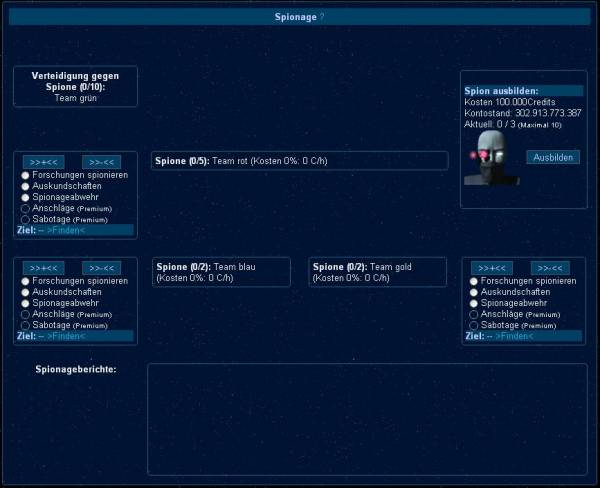Withdraw a spy from Team gold
Viewport: 600px width, 488px height.
[550, 268]
